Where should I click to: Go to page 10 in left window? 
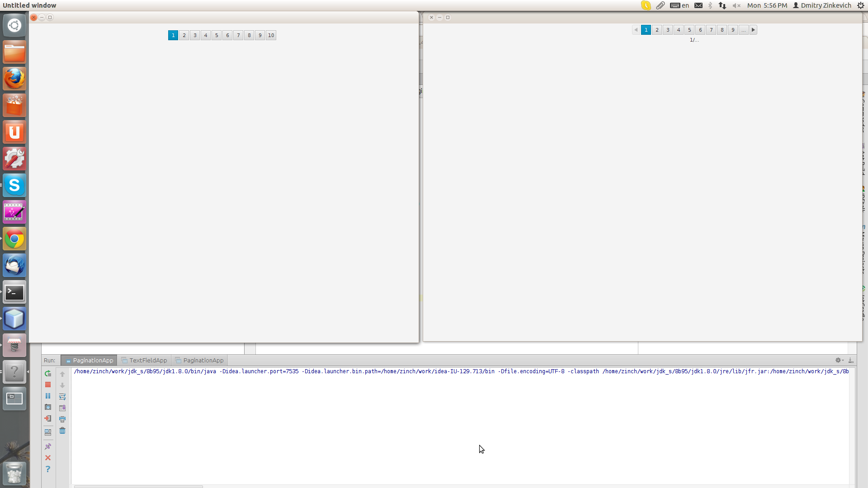click(271, 35)
